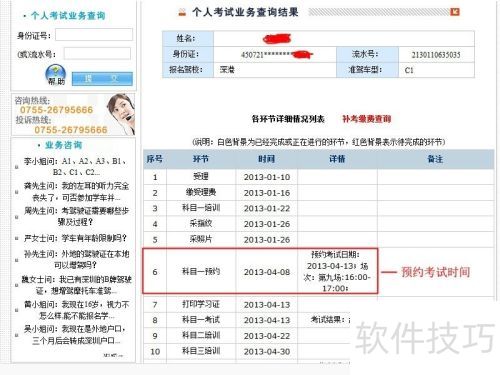Select the 缴受理费 row cell
The width and height of the screenshot is (500, 375).
[201, 192]
